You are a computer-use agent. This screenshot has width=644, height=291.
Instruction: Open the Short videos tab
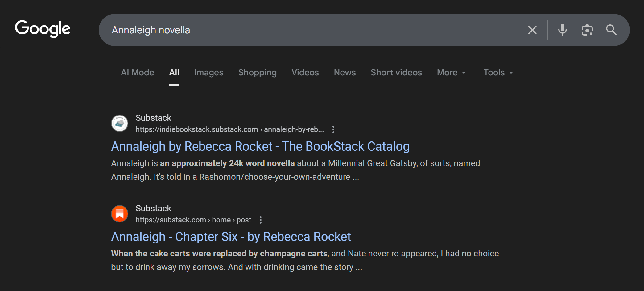coord(396,72)
